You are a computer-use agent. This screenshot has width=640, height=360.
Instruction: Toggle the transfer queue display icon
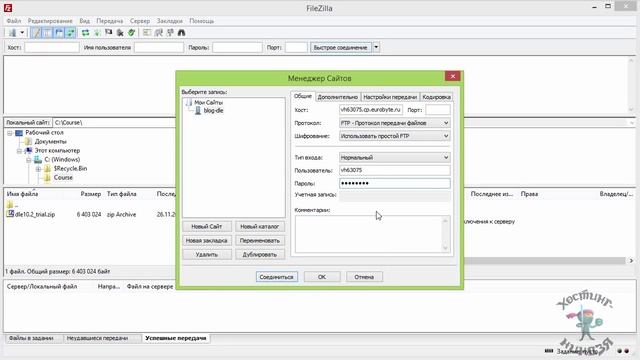tap(71, 33)
